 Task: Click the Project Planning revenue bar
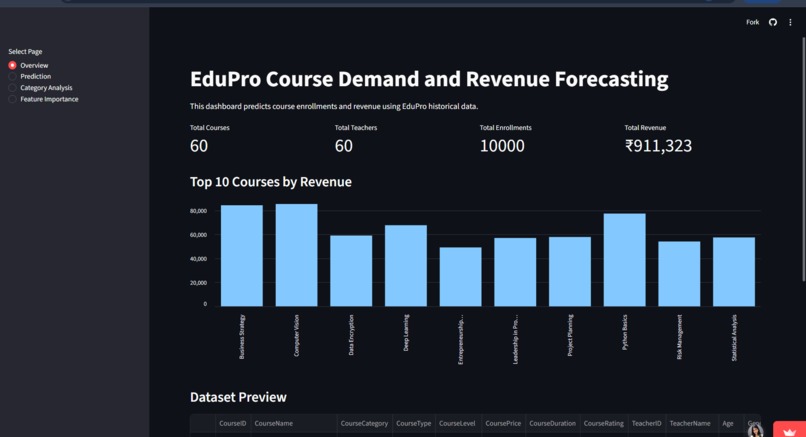pos(570,271)
